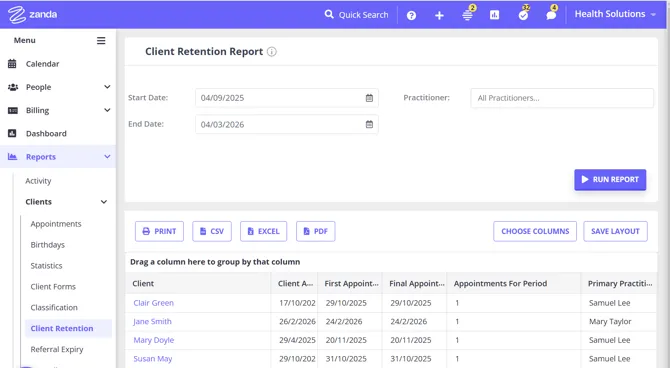Go to Calendar in the sidebar
Image resolution: width=670 pixels, height=368 pixels.
pos(42,64)
